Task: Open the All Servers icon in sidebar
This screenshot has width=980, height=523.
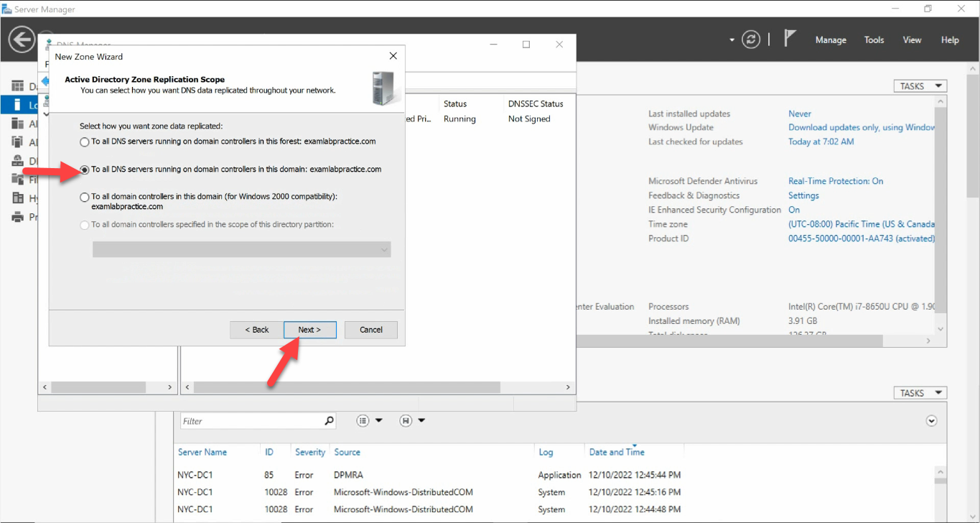Action: point(17,124)
